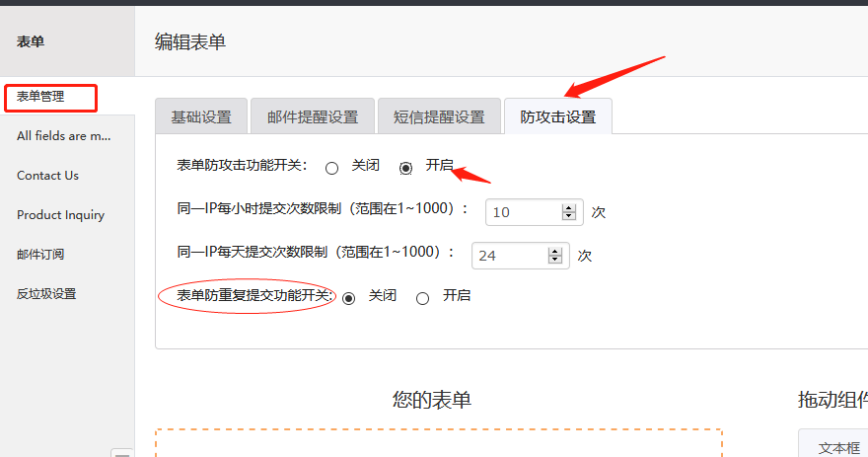Viewport: 868px width, 457px height.
Task: Increase the hourly submission limit with up arrow
Action: pyautogui.click(x=567, y=207)
